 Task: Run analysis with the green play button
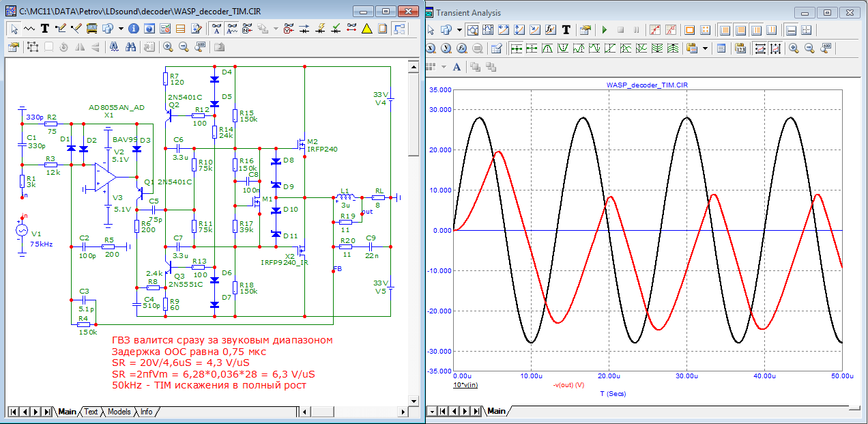[604, 30]
